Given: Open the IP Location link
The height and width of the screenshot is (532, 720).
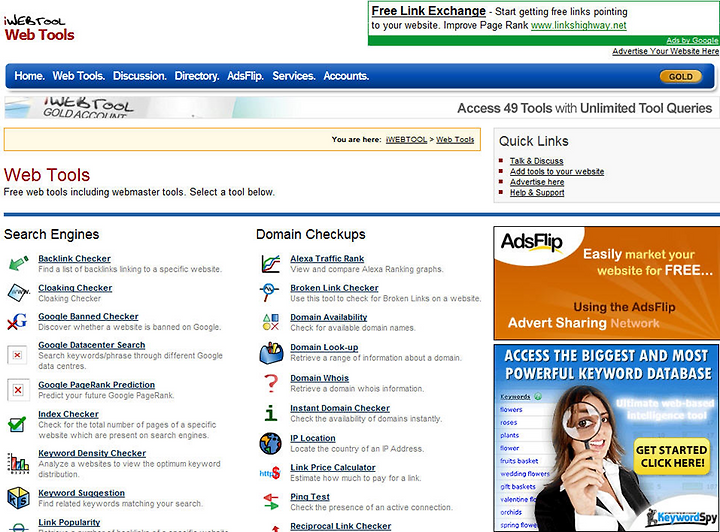Looking at the screenshot, I should click(x=313, y=438).
